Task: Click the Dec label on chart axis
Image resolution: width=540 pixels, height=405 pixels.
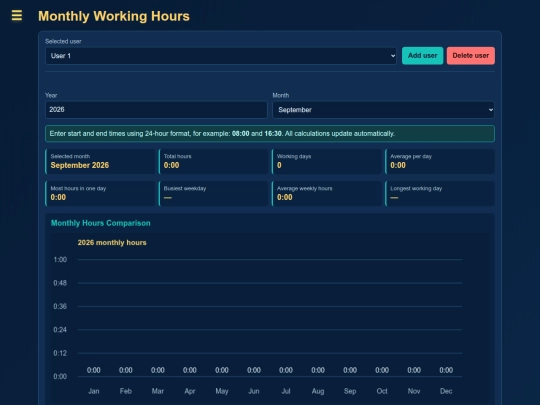Action: click(x=446, y=391)
